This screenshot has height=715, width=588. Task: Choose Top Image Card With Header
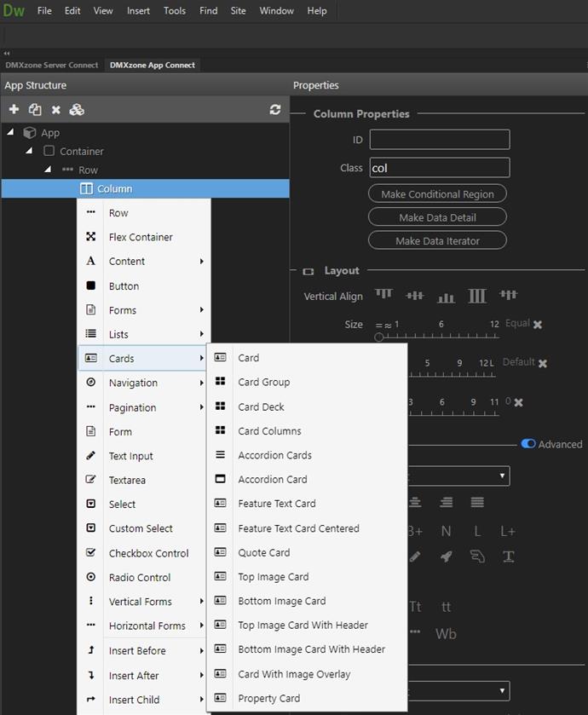pos(308,625)
